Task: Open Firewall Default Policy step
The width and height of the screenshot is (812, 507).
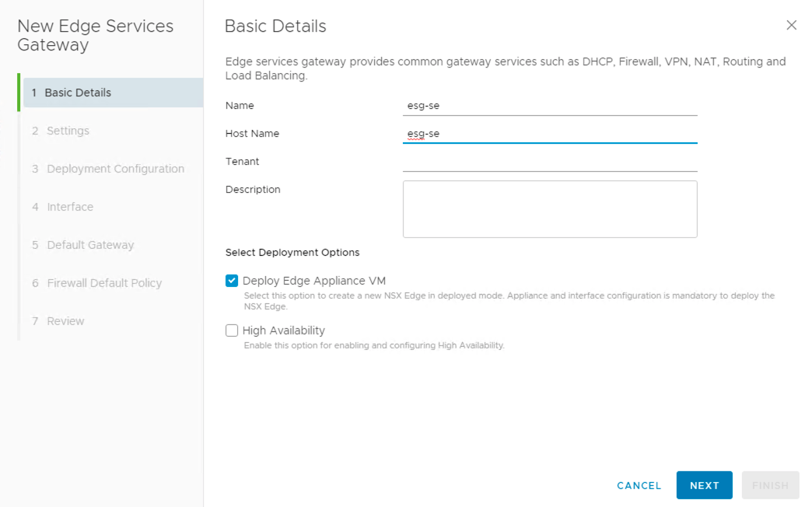Action: (x=104, y=283)
